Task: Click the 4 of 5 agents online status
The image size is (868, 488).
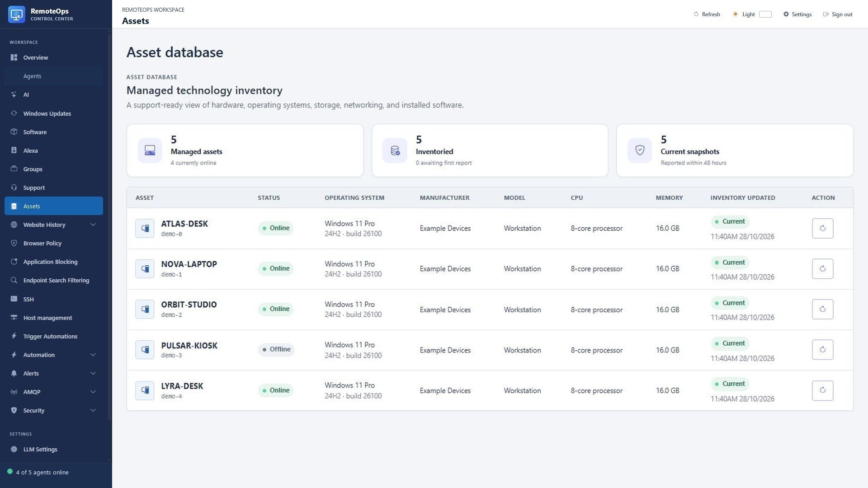Action: tap(38, 473)
